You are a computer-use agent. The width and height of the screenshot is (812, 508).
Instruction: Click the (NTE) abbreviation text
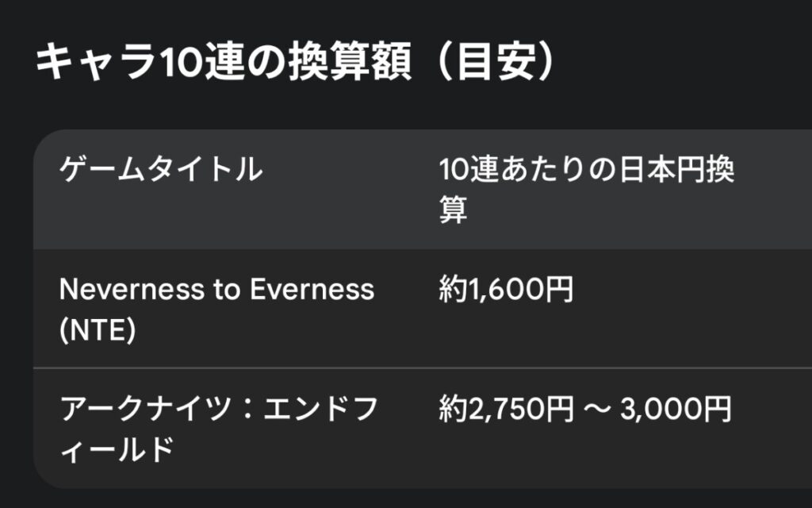tap(98, 330)
